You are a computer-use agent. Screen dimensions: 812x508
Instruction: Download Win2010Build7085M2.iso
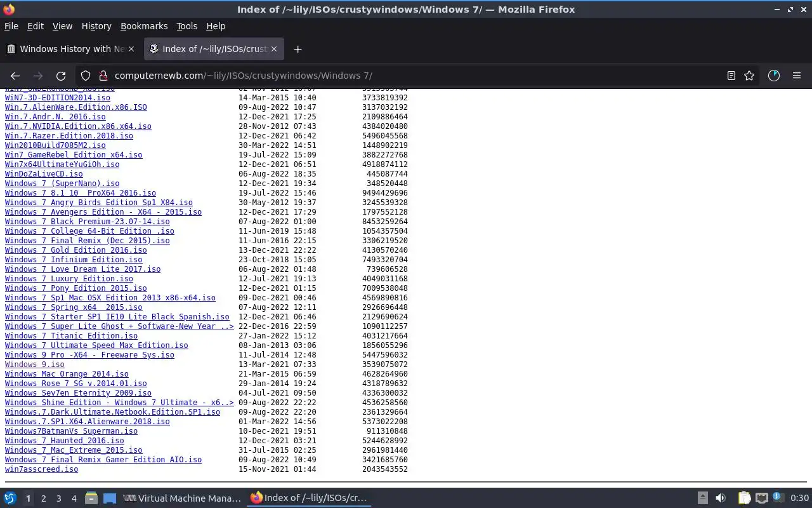tap(55, 145)
